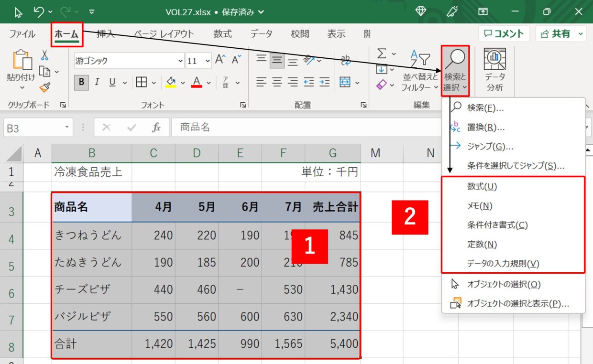Click the コメント button
This screenshot has width=593, height=364.
[504, 33]
